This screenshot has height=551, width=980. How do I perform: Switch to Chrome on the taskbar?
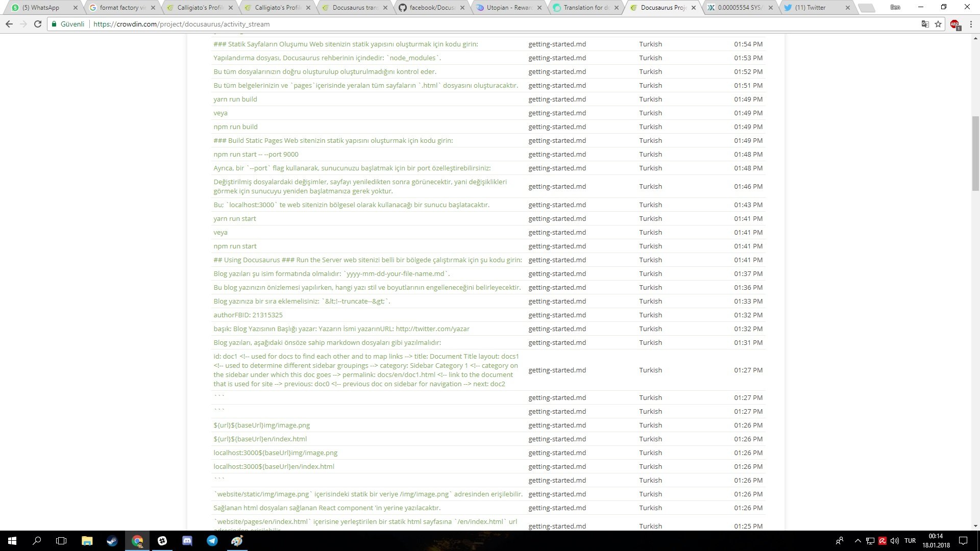click(137, 541)
